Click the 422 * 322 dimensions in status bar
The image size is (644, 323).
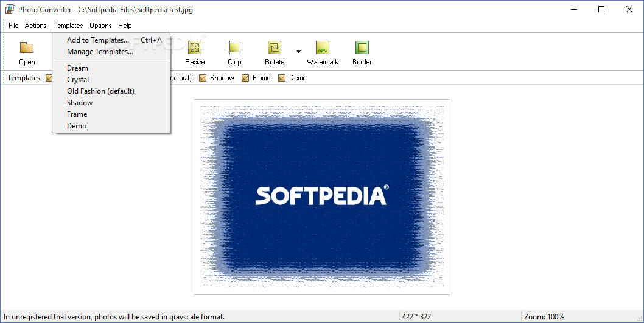click(417, 317)
